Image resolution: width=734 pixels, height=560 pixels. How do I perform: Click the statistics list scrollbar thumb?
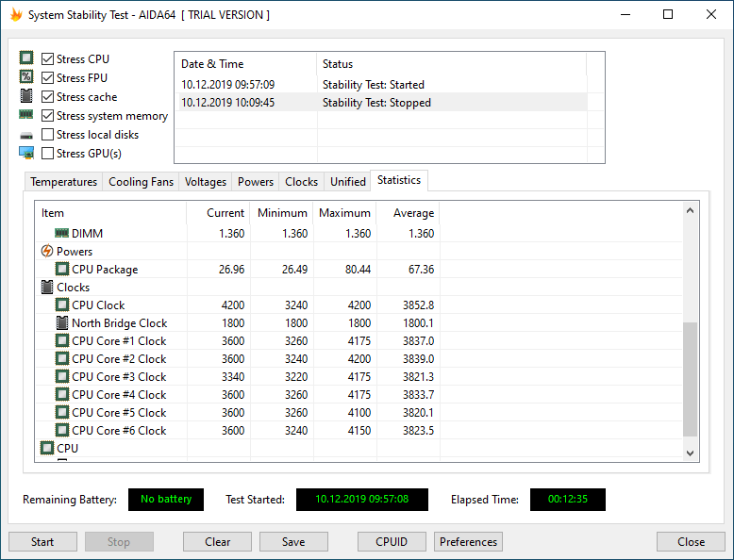point(690,379)
